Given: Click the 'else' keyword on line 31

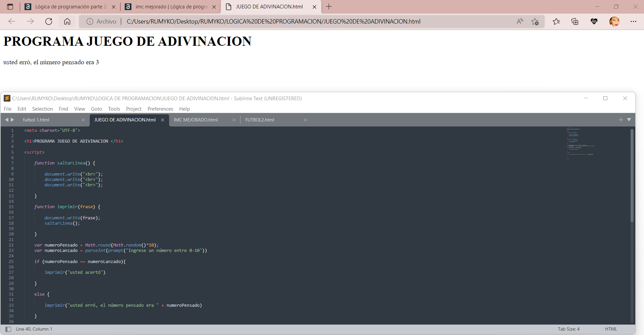Looking at the screenshot, I should (39, 294).
